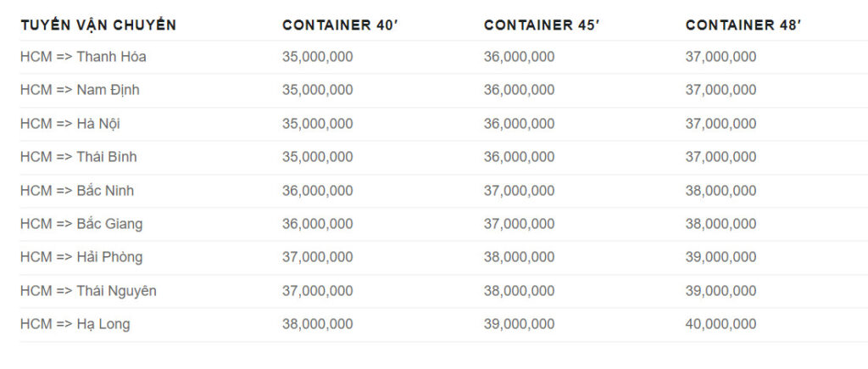
Task: Select the HCM => Thanh Hóa route cell
Action: (84, 57)
